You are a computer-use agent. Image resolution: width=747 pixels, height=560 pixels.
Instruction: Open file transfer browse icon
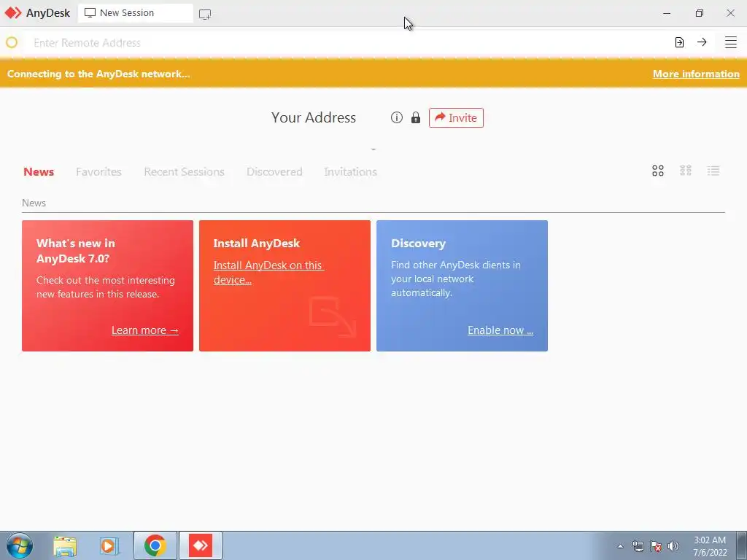679,42
